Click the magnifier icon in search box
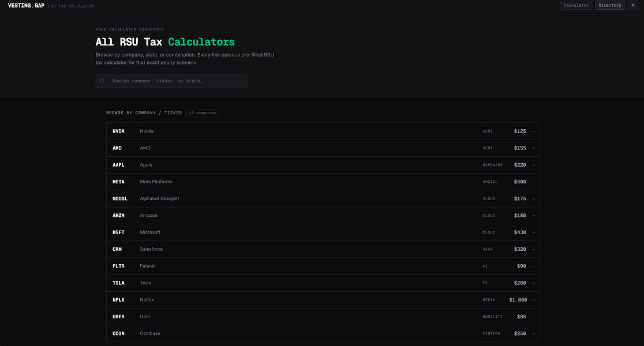 102,81
